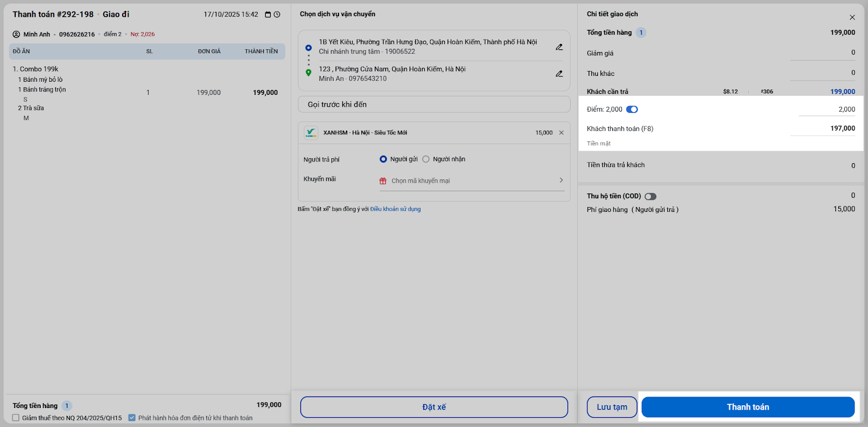Click the calendar icon beside the order date
Viewport: 868px width, 427px height.
[x=268, y=15]
